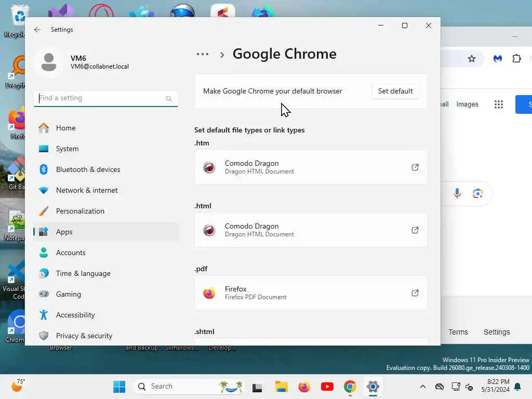Open Time & language settings
532x399 pixels.
[x=106, y=273]
